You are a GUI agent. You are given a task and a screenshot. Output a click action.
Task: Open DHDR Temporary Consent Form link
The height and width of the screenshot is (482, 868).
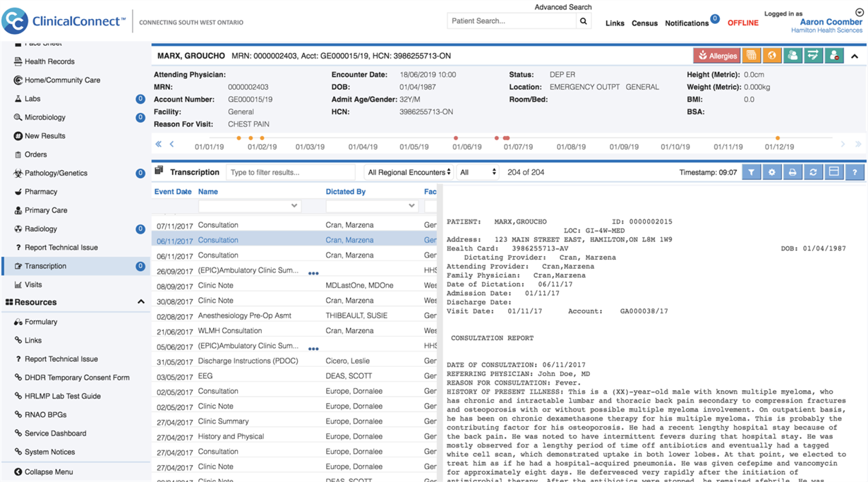coord(77,378)
